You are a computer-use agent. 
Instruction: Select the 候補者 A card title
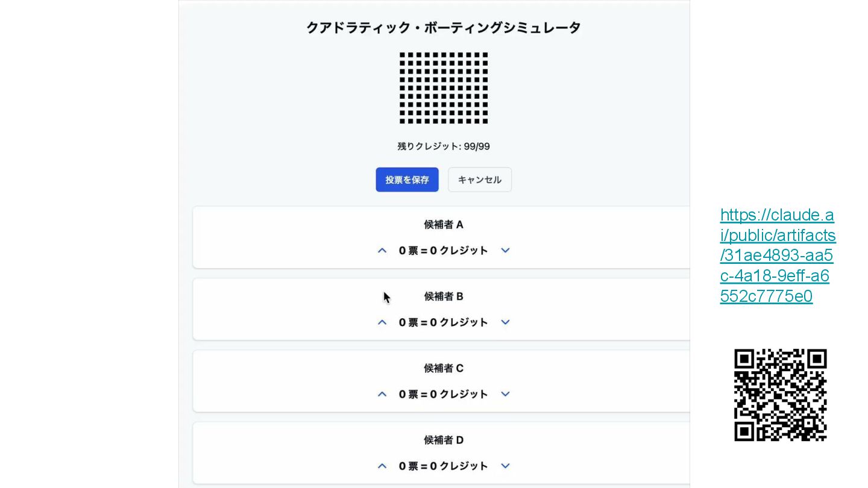click(444, 225)
